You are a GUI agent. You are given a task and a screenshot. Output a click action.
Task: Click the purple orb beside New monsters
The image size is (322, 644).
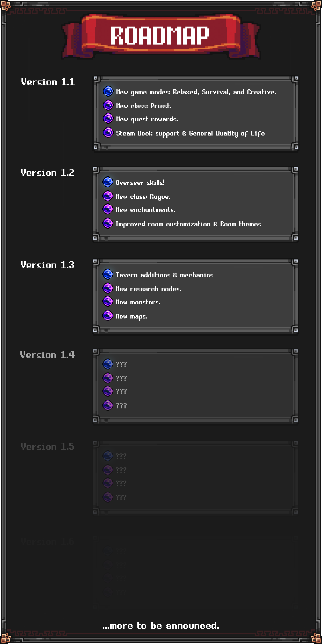click(x=108, y=302)
